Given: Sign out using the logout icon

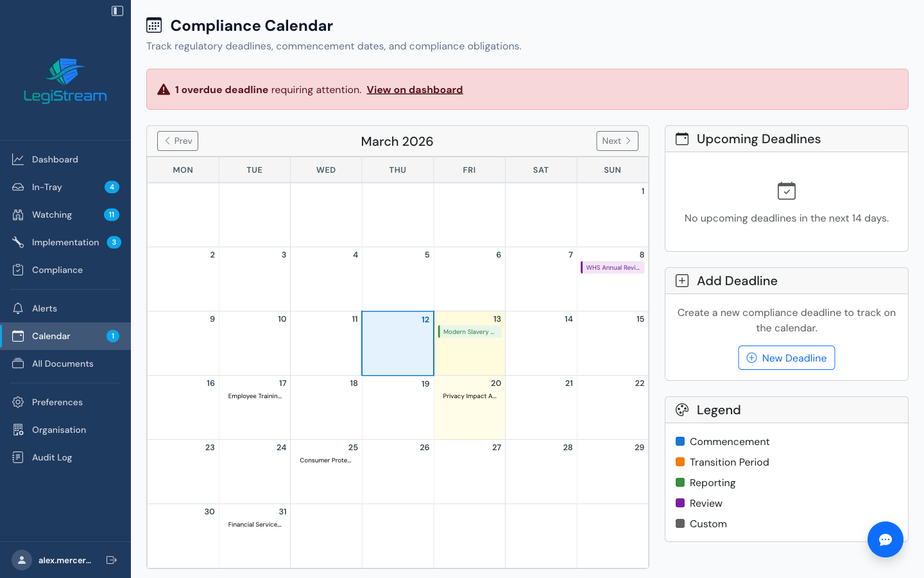Looking at the screenshot, I should (112, 560).
